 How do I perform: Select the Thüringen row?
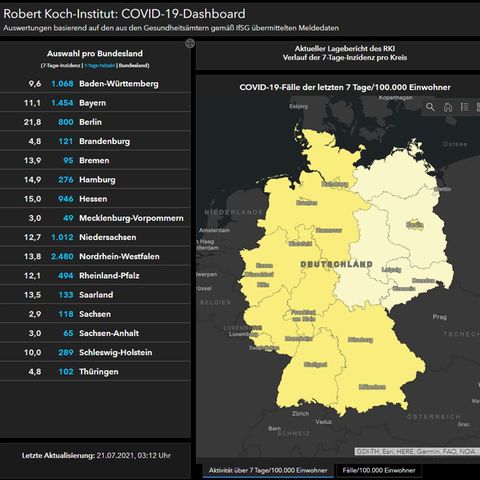click(x=95, y=372)
